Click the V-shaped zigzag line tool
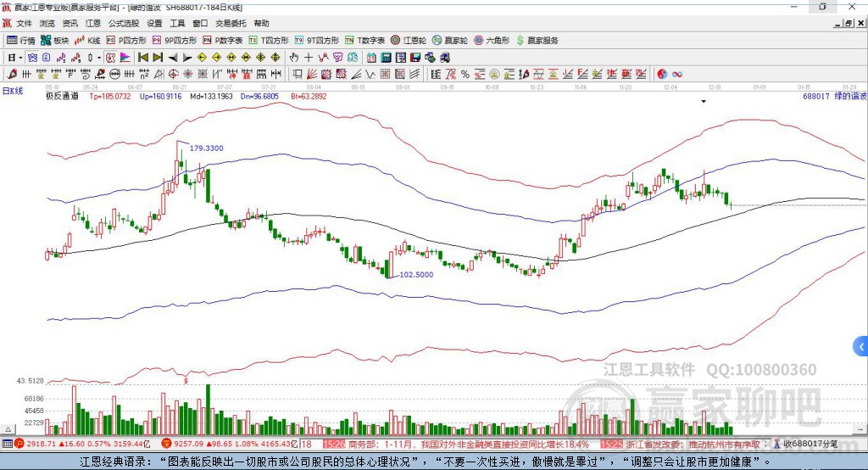This screenshot has height=470, width=868. coord(370,74)
